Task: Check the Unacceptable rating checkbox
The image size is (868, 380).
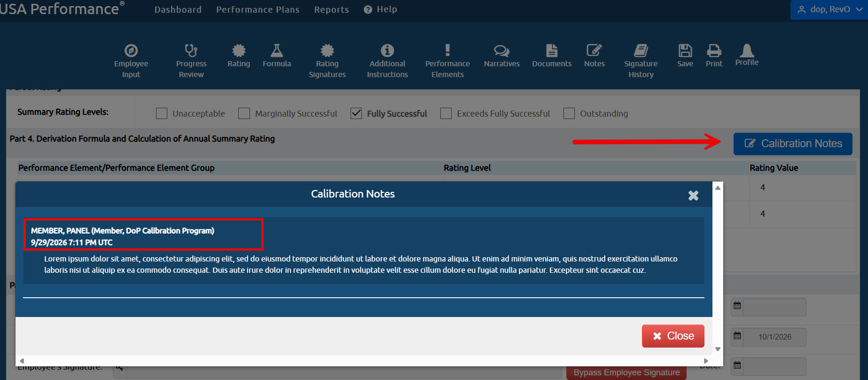Action: click(162, 113)
